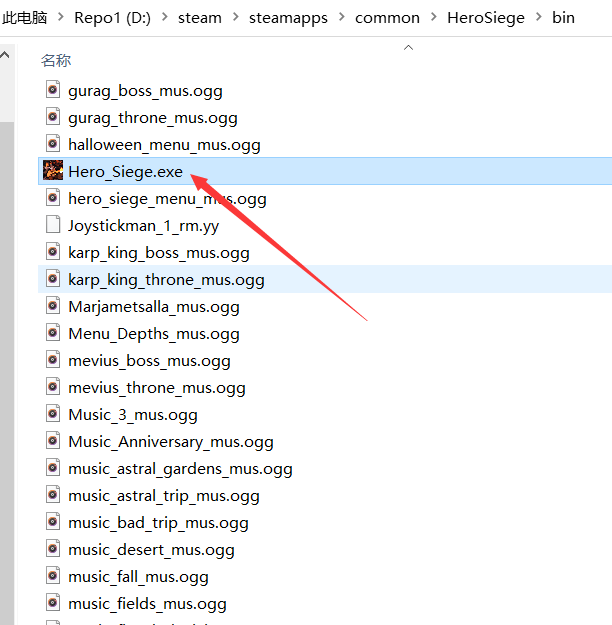Select the file name mevius_boss_mus.ogg
The height and width of the screenshot is (625, 612).
pos(149,361)
